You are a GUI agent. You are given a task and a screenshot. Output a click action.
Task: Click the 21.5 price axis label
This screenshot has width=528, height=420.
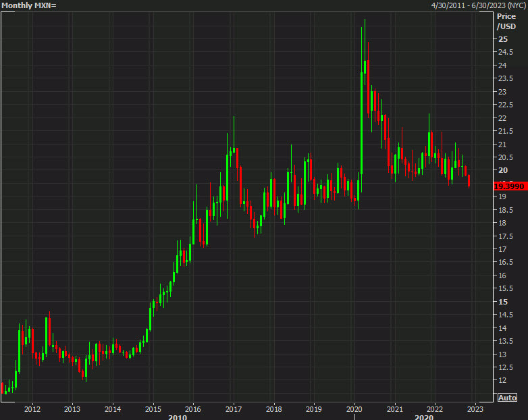click(506, 131)
